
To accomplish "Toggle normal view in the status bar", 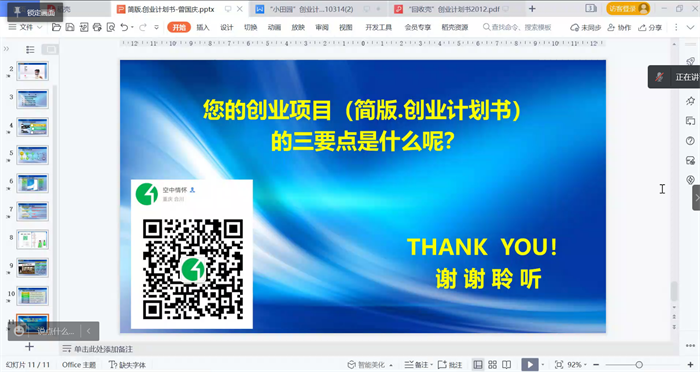I will pyautogui.click(x=478, y=365).
